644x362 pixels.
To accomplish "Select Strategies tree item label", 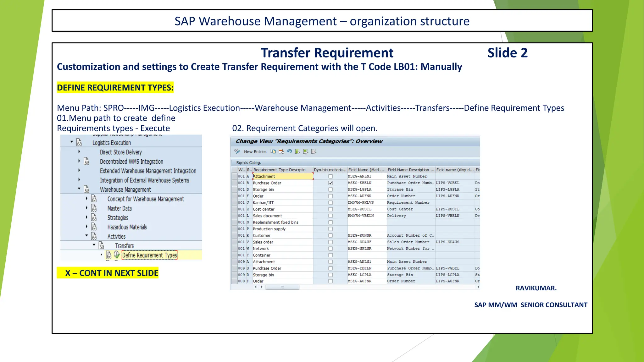I will pos(118,218).
